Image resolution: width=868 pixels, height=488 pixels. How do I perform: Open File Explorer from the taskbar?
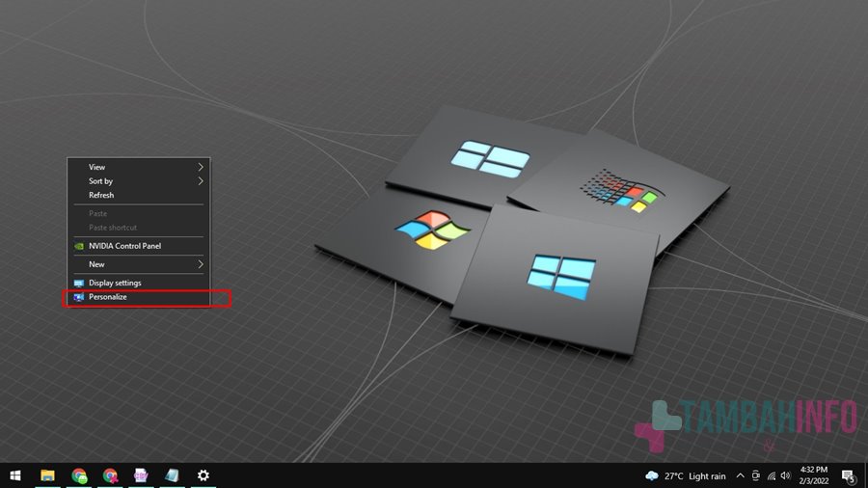tap(47, 475)
